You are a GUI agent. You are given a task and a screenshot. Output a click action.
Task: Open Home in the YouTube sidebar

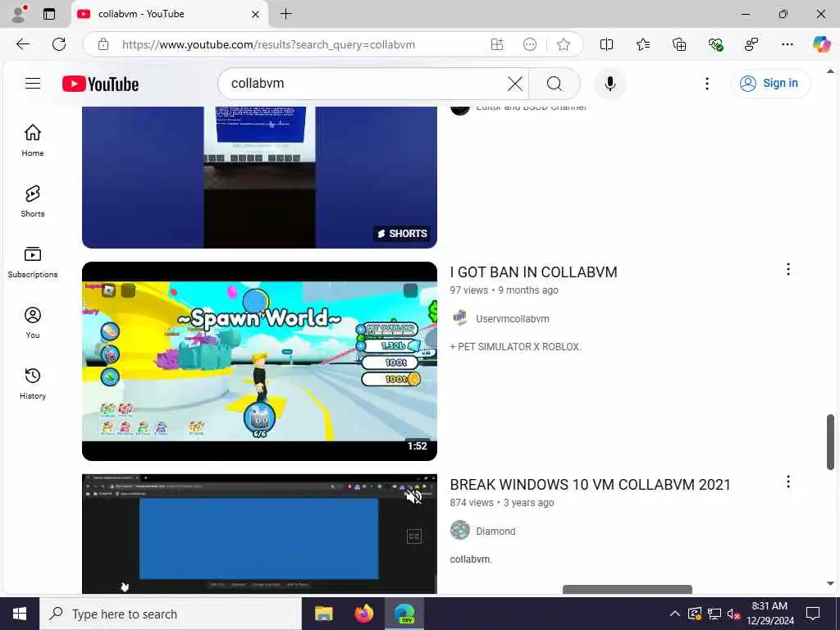(x=33, y=140)
